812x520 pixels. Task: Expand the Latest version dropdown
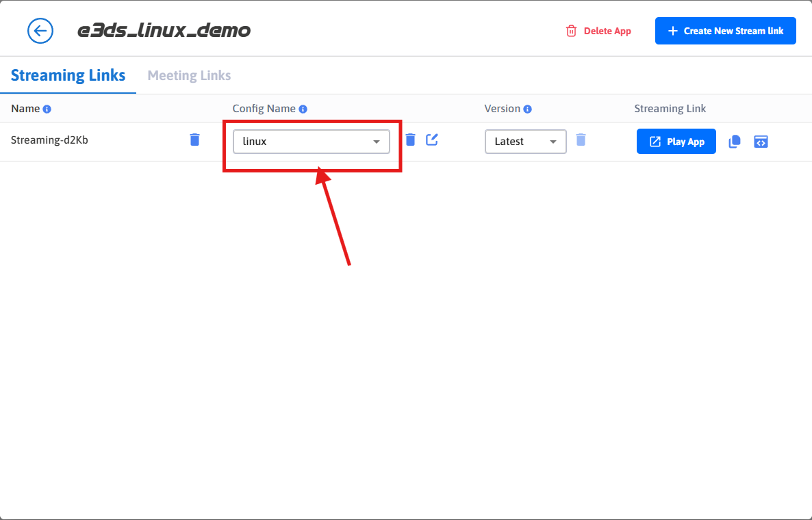525,142
